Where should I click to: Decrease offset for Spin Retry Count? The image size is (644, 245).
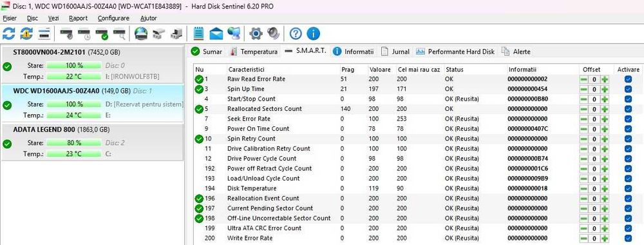coord(583,139)
